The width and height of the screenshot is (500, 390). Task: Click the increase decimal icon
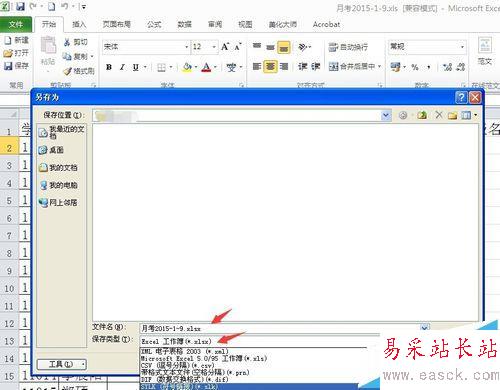pyautogui.click(x=447, y=67)
